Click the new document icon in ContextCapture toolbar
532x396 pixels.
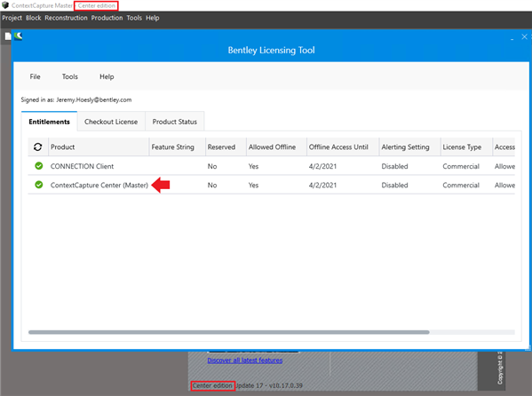coord(8,36)
